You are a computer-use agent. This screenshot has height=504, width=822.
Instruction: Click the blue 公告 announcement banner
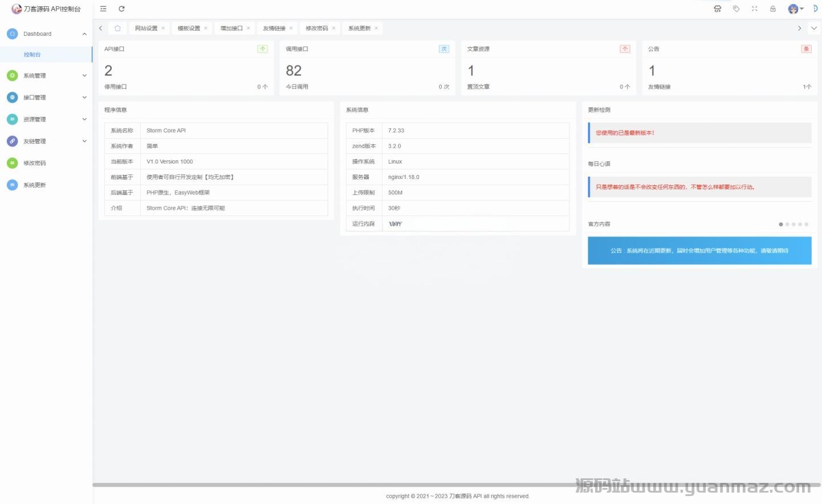pos(699,250)
